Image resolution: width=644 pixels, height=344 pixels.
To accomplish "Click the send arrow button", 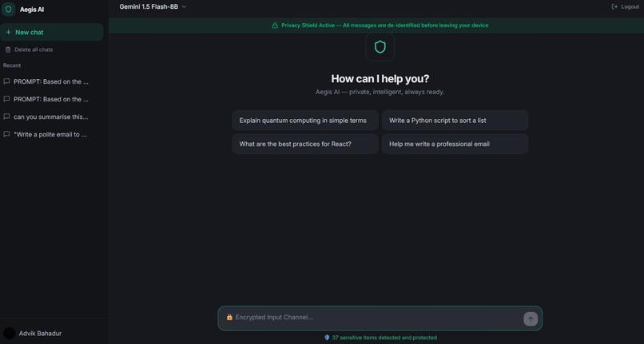I will pos(531,318).
